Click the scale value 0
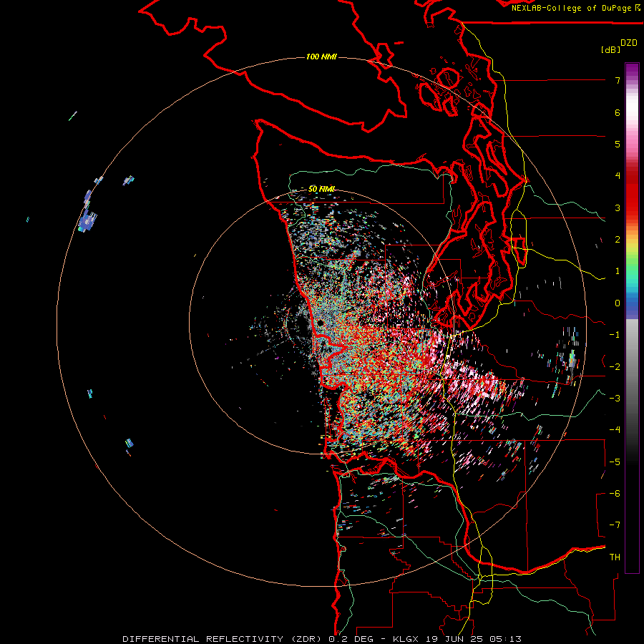Image resolution: width=644 pixels, height=644 pixels. (618, 303)
